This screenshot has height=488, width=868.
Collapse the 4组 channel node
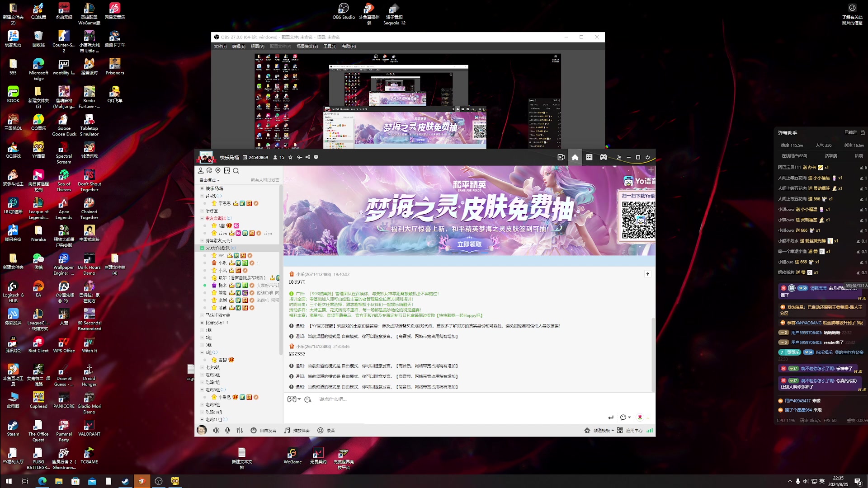pyautogui.click(x=202, y=352)
